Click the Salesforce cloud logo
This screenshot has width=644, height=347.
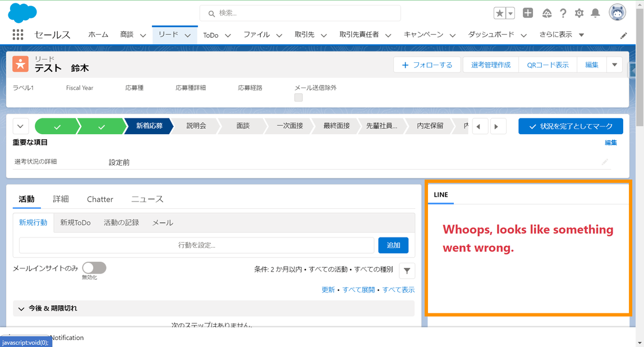pos(21,12)
